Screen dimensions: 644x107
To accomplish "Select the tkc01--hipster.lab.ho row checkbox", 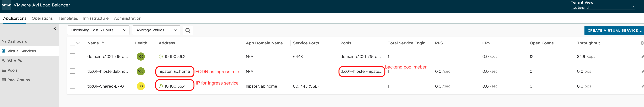I will [72, 71].
